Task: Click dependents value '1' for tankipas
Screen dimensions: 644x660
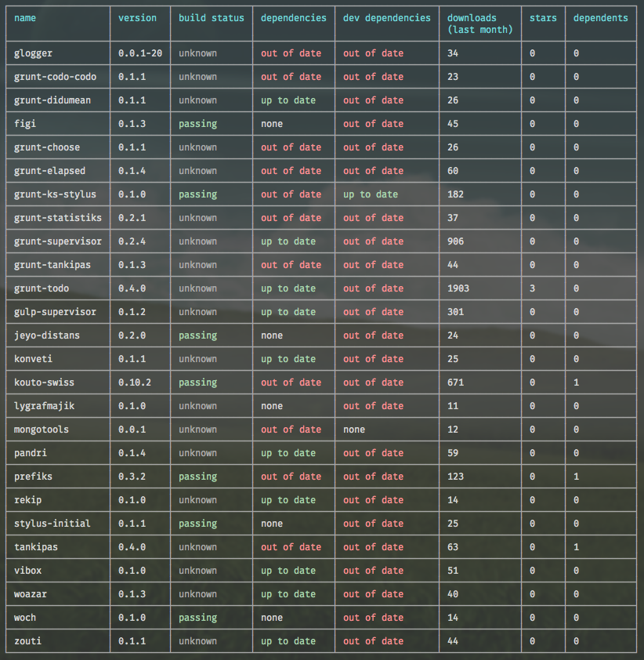Action: tap(577, 547)
